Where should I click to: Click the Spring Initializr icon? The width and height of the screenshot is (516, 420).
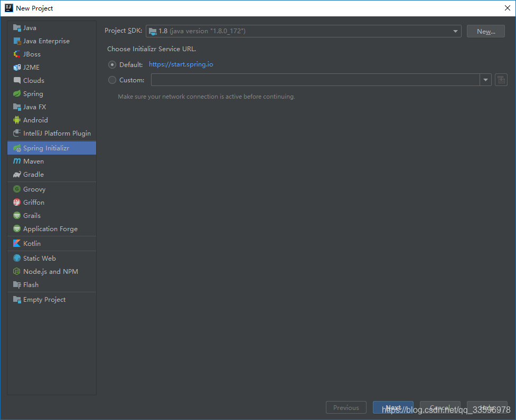[17, 148]
